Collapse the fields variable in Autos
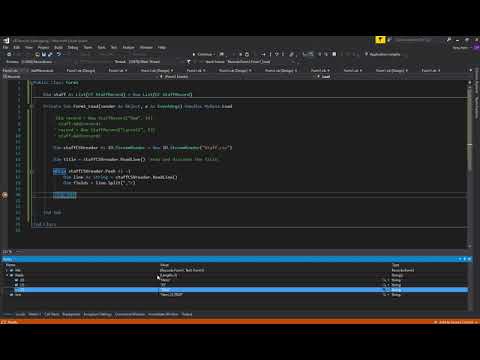The height and width of the screenshot is (360, 480). [x=7, y=275]
